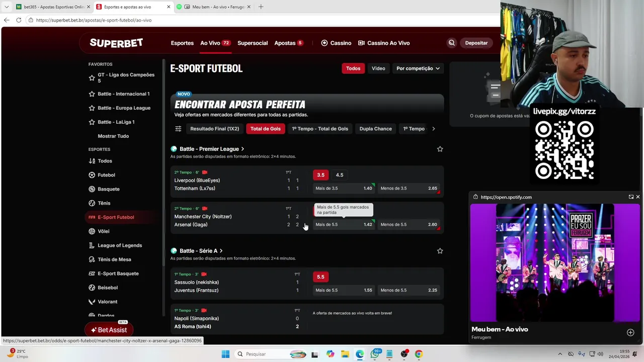Image resolution: width=644 pixels, height=362 pixels.
Task: Click the Depositar button
Action: tap(476, 43)
